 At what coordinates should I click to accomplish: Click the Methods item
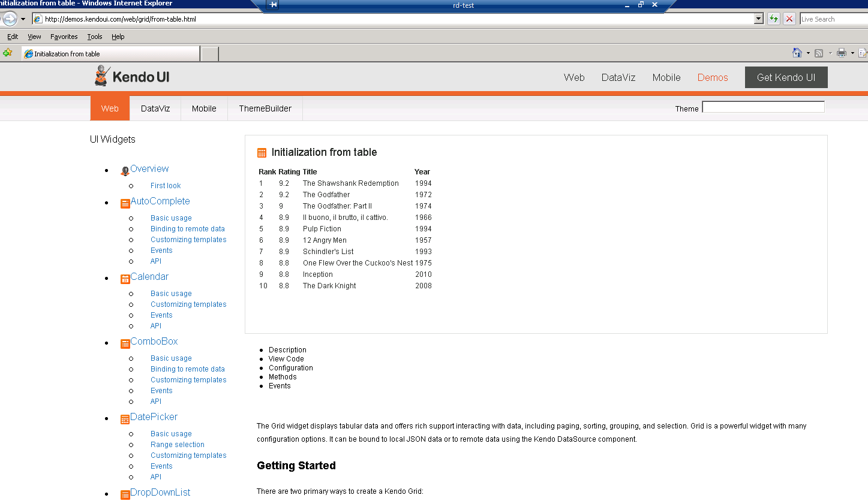283,377
